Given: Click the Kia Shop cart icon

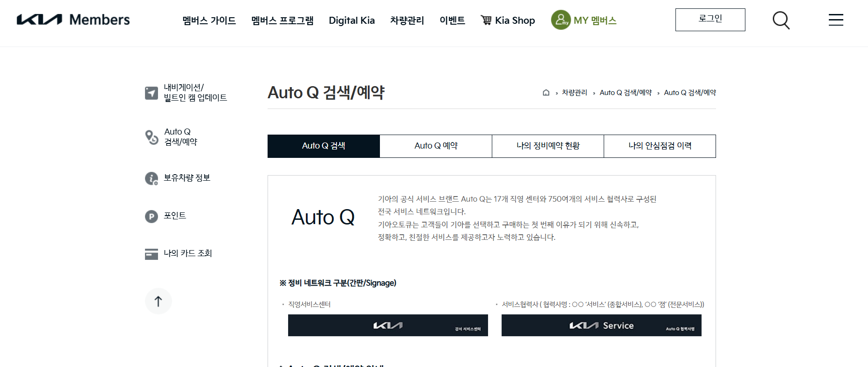Looking at the screenshot, I should (x=486, y=20).
